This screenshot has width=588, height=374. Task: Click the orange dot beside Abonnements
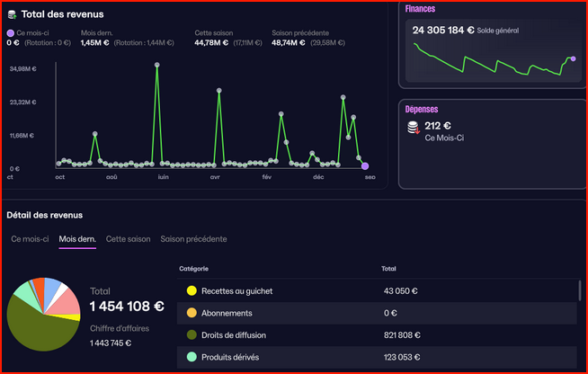tap(192, 313)
